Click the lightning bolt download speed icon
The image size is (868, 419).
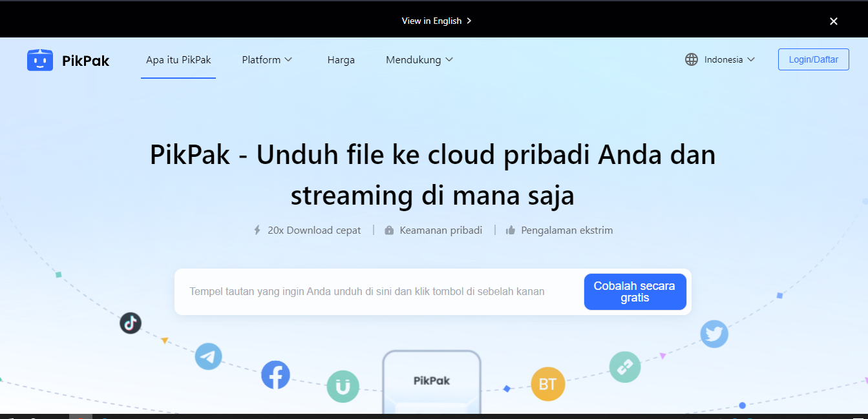pos(257,230)
